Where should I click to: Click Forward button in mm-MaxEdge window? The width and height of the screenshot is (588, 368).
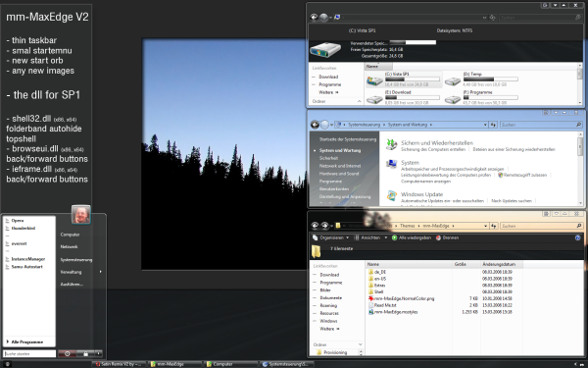pyautogui.click(x=324, y=226)
